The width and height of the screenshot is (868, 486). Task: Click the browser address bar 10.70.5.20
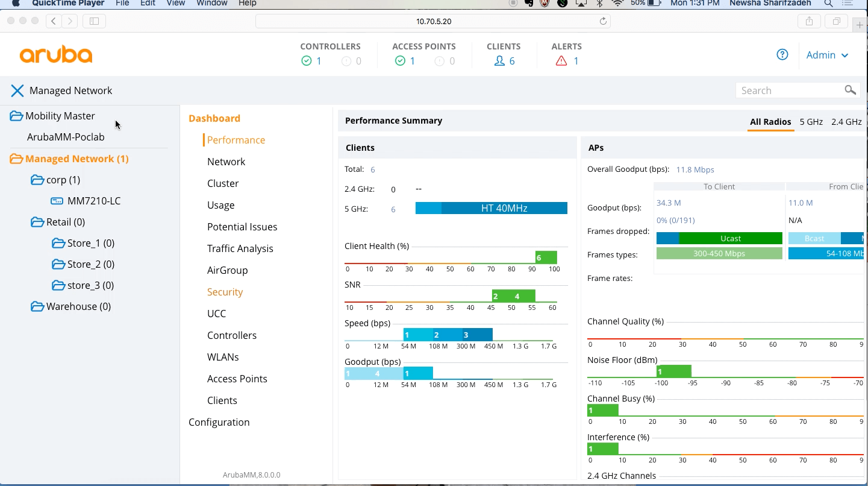click(x=433, y=21)
